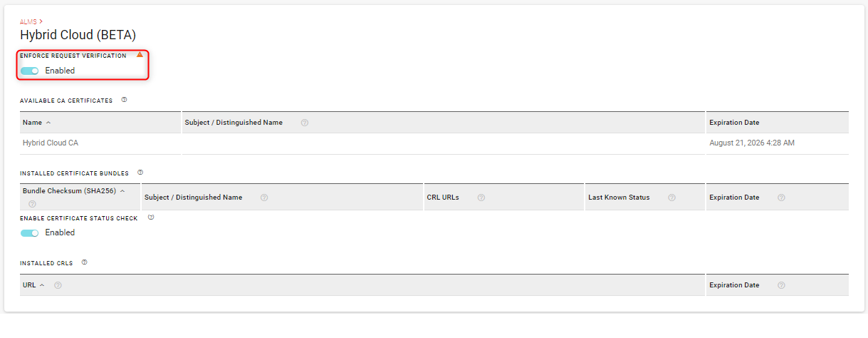Select the Hybrid Cloud CA row
This screenshot has height=338, width=868.
click(x=51, y=143)
